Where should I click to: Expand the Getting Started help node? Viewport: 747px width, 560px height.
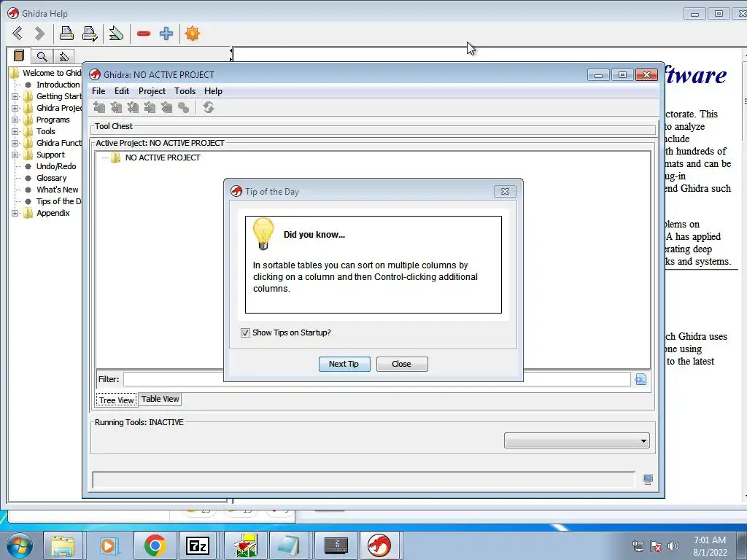(x=15, y=96)
